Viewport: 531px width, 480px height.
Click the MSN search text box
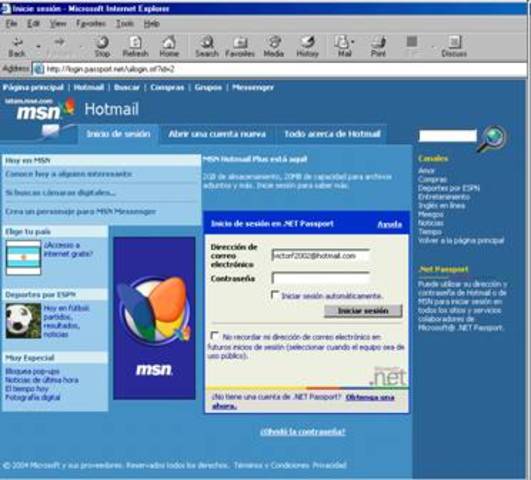tap(448, 135)
